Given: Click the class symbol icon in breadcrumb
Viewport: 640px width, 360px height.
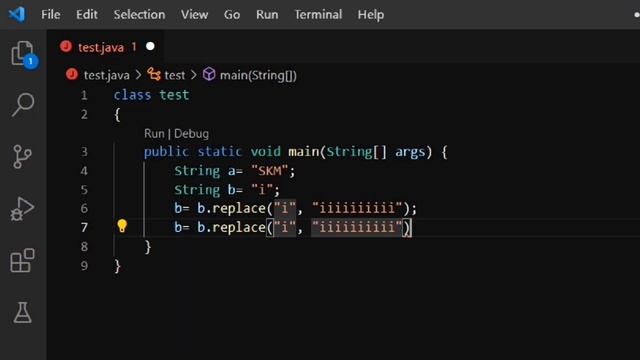Looking at the screenshot, I should (x=154, y=75).
